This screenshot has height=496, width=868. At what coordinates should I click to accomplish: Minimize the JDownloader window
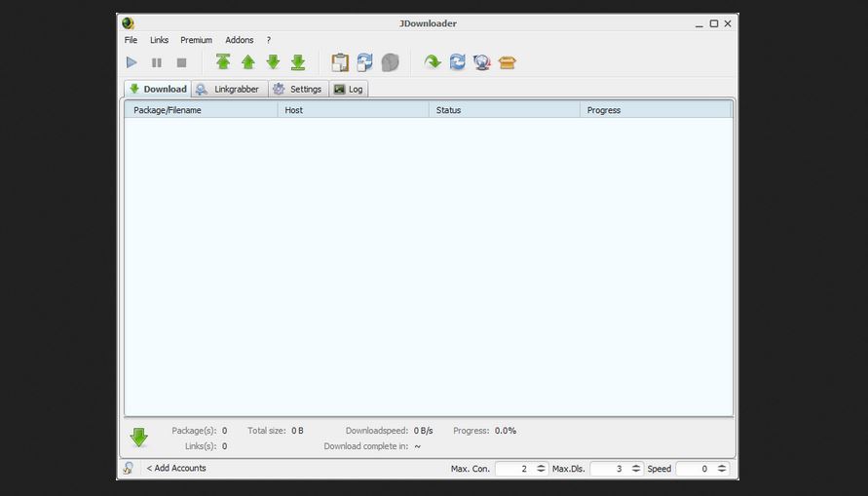(699, 23)
